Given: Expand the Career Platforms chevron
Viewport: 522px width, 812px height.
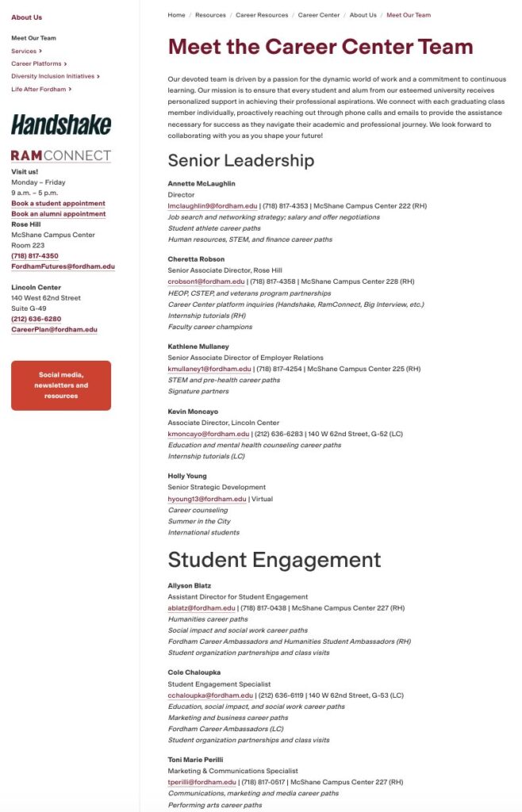Looking at the screenshot, I should point(65,64).
